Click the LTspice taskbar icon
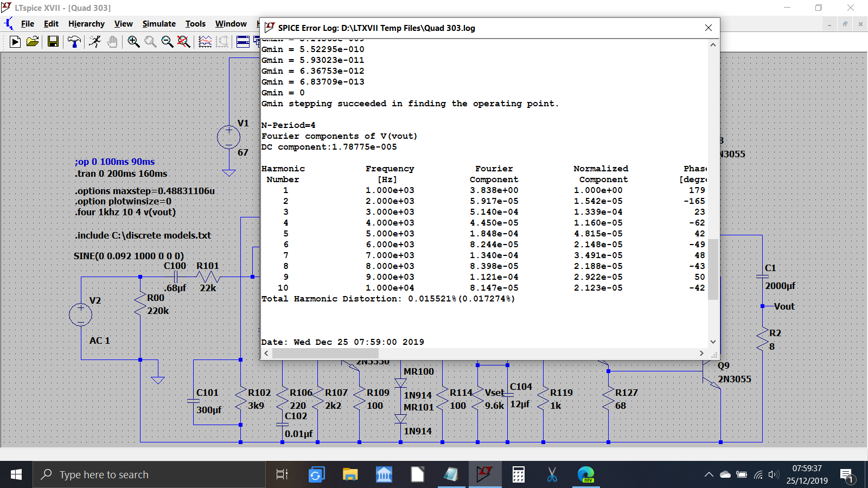The height and width of the screenshot is (488, 868). coord(484,475)
